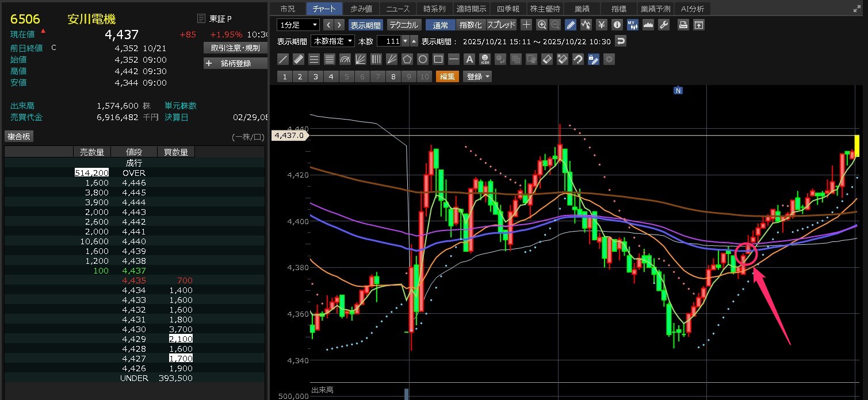Expand the 登録 dropdown button
The height and width of the screenshot is (400, 868).
(479, 76)
